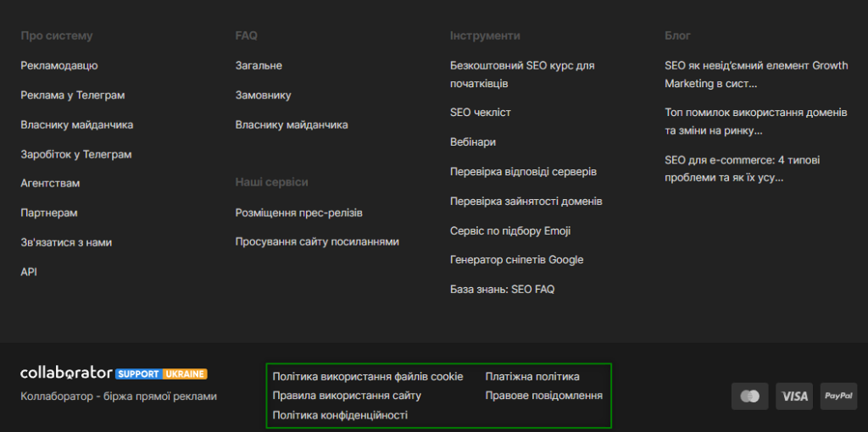This screenshot has height=432, width=868.
Task: Launch Генератор сніпетів Google
Action: pyautogui.click(x=516, y=260)
